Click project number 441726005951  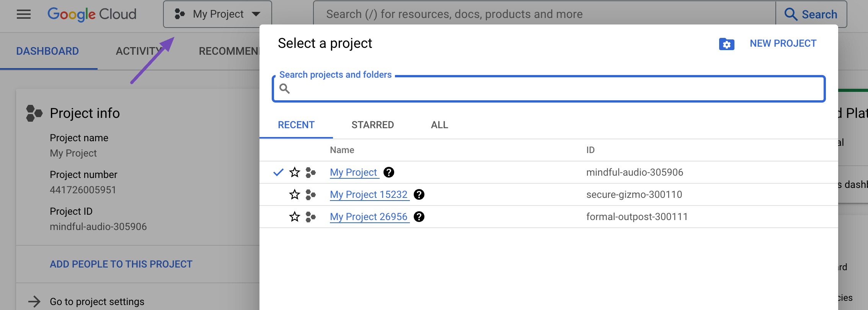(x=83, y=190)
